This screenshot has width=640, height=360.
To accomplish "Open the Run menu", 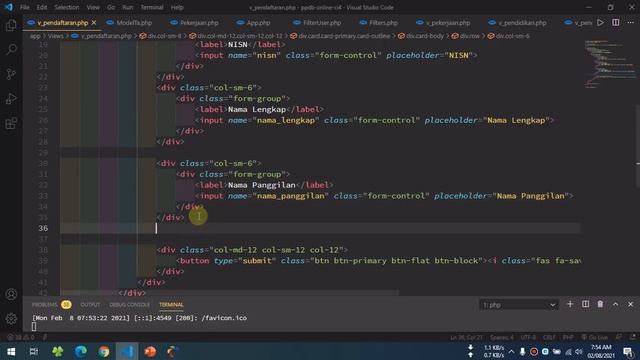I will [128, 7].
